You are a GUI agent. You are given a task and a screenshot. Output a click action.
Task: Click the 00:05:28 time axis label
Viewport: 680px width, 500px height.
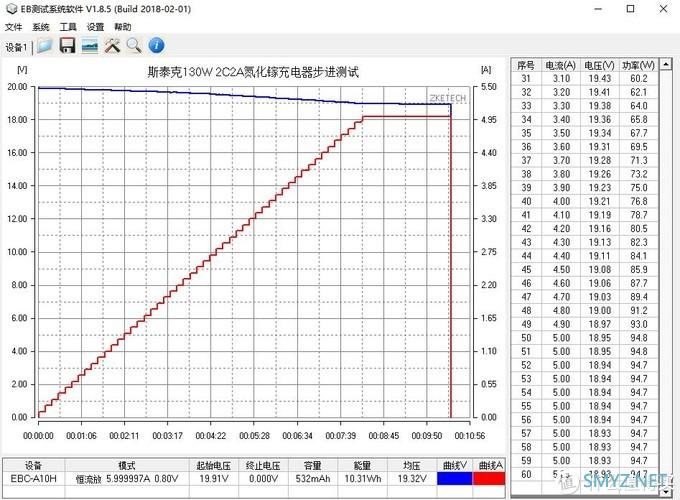254,435
